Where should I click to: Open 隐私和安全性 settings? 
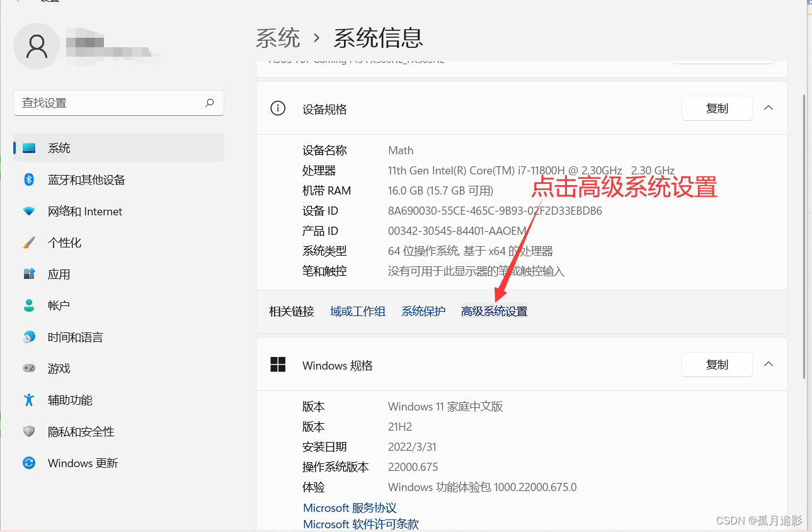119,431
